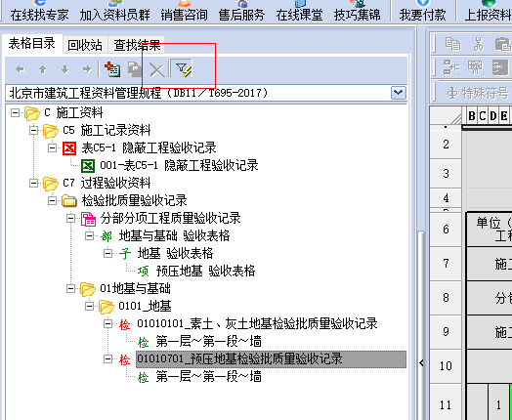Collapse the C7 过程验收资料 node
Screen dimensions: 512x420
(x=33, y=183)
